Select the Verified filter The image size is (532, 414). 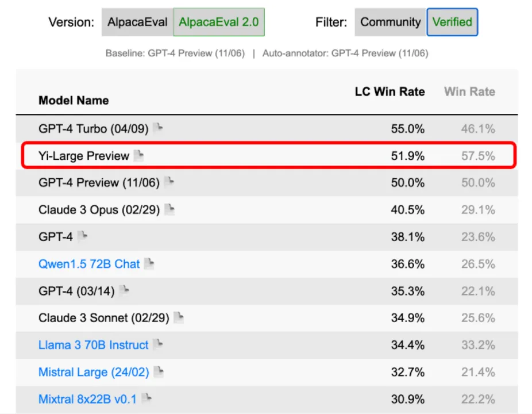(x=452, y=22)
